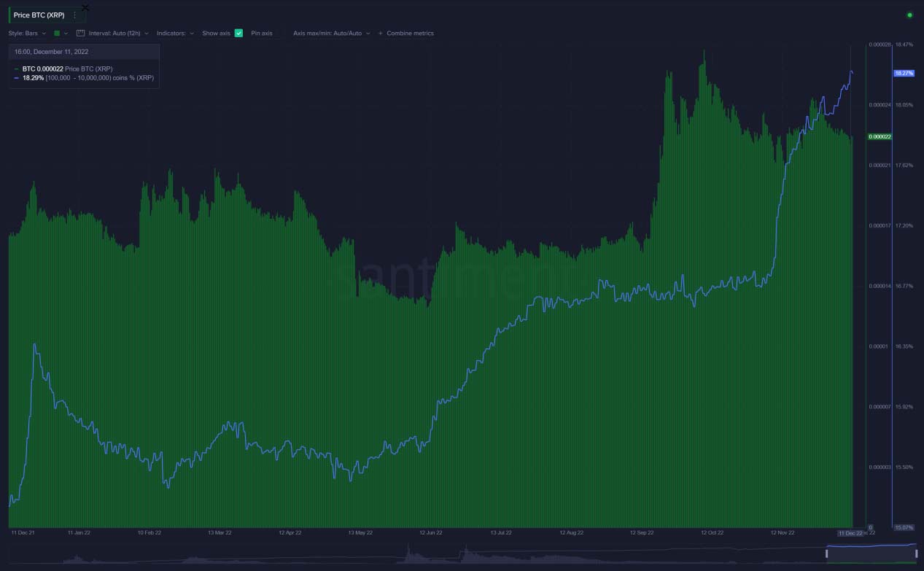Screen dimensions: 924x571
Task: Click the 18.27% blue axis value label
Action: (x=904, y=73)
